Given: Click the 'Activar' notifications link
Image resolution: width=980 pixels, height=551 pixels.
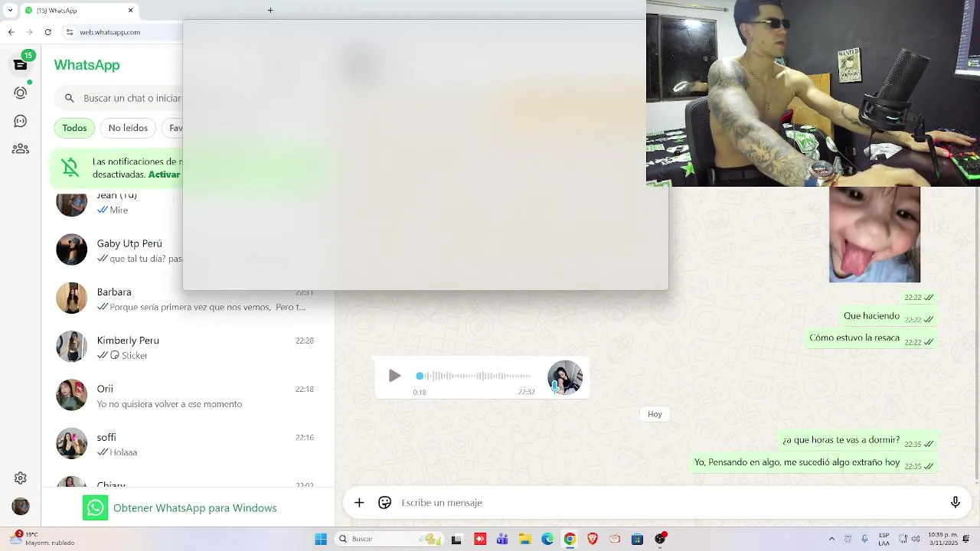Looking at the screenshot, I should point(165,174).
